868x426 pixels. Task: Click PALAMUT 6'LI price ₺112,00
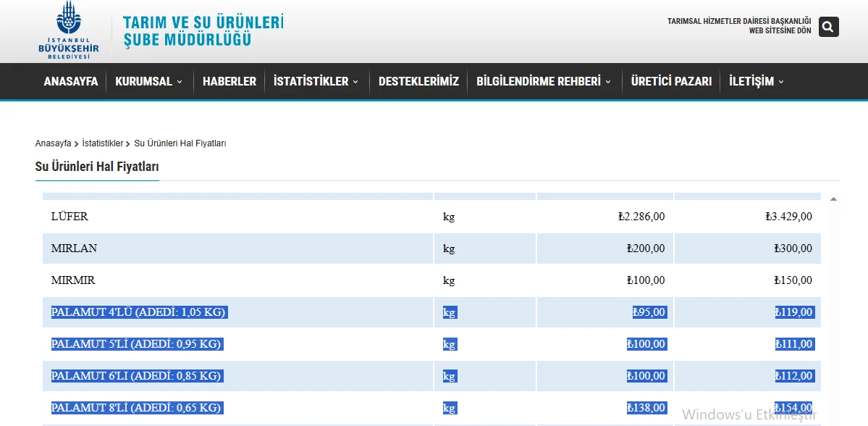click(x=794, y=376)
